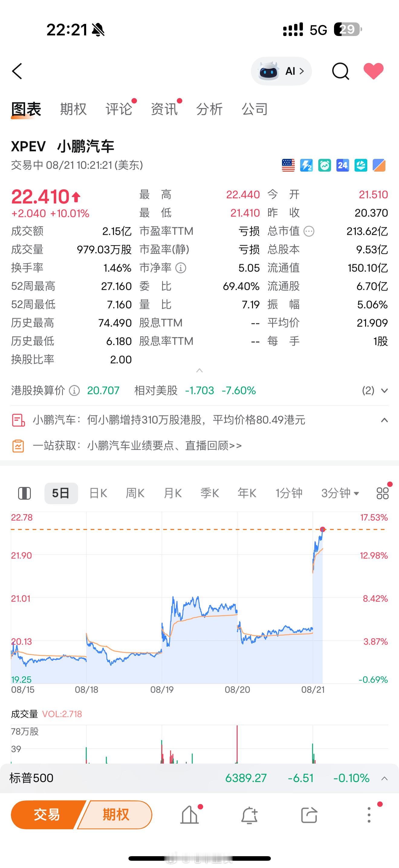Toggle the favorite heart icon
Viewport: 399px width, 868px height.
tap(373, 71)
